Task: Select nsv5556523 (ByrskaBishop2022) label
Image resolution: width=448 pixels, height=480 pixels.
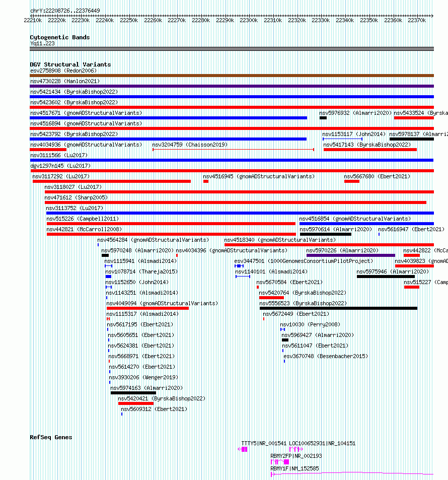Action: click(303, 303)
